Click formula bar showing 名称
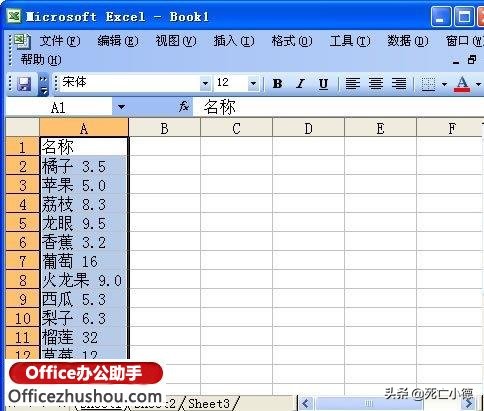The width and height of the screenshot is (484, 411). tap(338, 107)
